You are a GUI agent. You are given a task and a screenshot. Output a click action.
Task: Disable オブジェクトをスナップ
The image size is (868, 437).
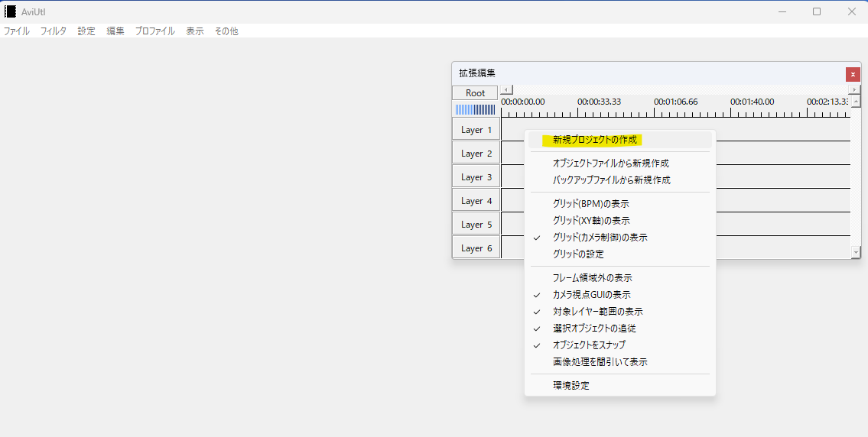point(620,345)
